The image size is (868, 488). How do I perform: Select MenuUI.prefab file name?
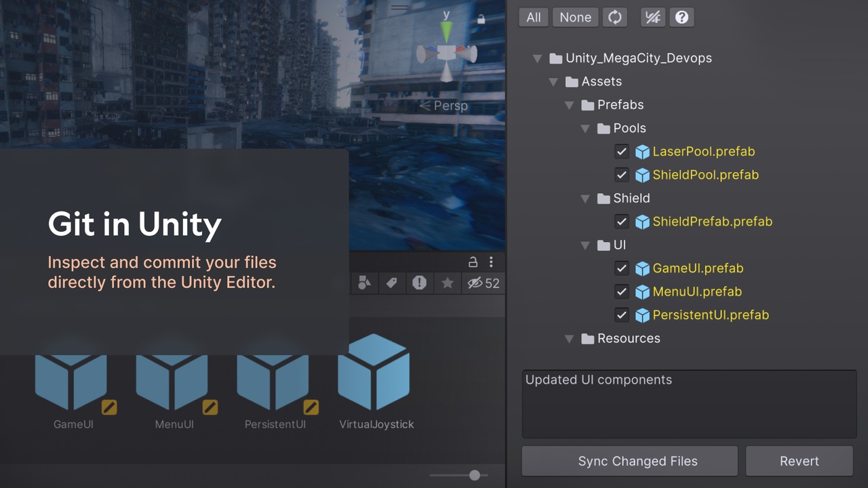(x=697, y=291)
